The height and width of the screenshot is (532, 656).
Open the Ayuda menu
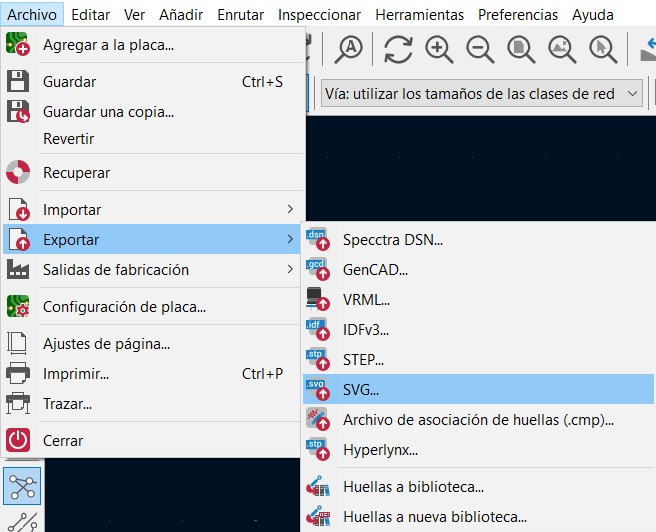(x=593, y=15)
